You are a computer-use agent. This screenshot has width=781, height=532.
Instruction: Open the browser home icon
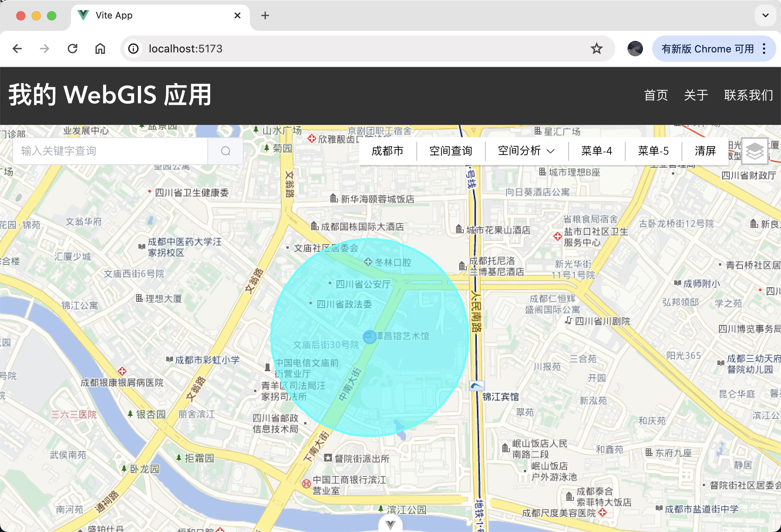tap(100, 49)
